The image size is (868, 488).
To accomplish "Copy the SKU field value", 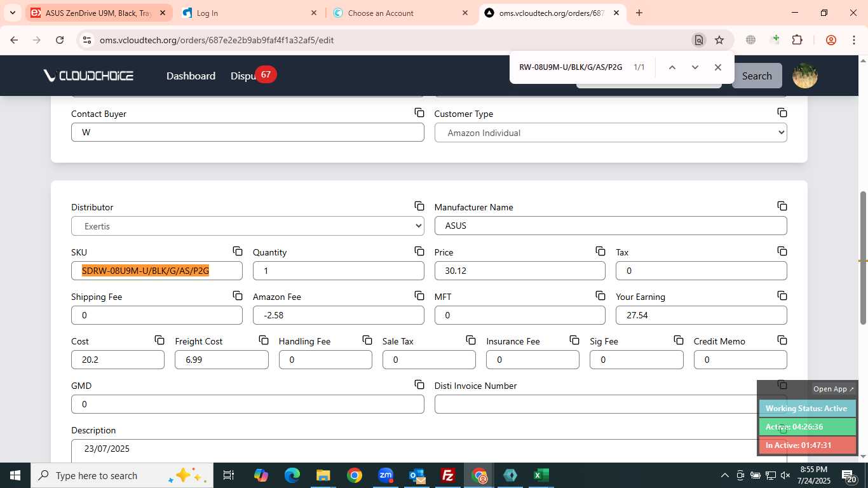I will coord(238,251).
